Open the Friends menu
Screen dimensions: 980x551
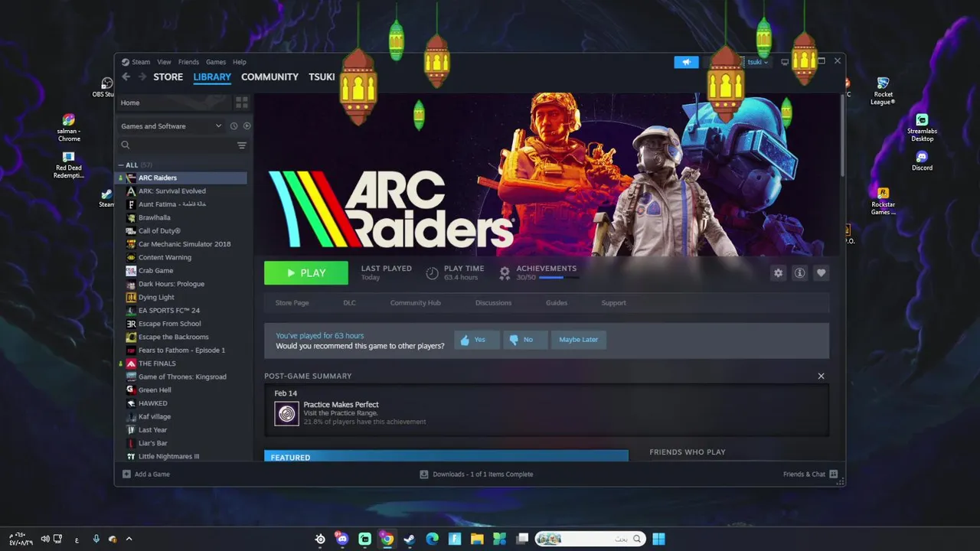pyautogui.click(x=188, y=62)
